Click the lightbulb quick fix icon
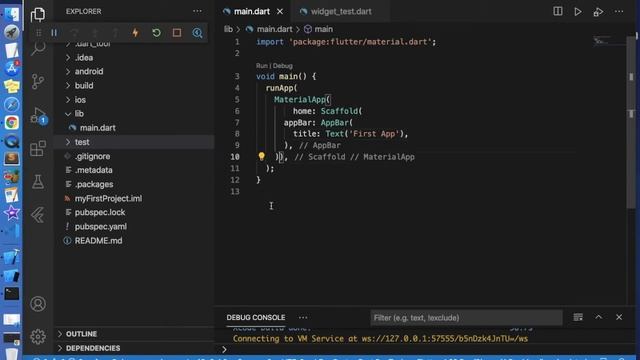The image size is (640, 360). [x=262, y=156]
